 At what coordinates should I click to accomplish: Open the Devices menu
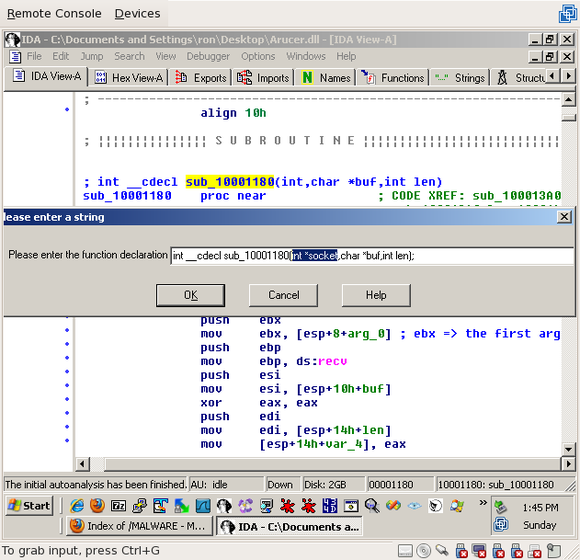[137, 14]
